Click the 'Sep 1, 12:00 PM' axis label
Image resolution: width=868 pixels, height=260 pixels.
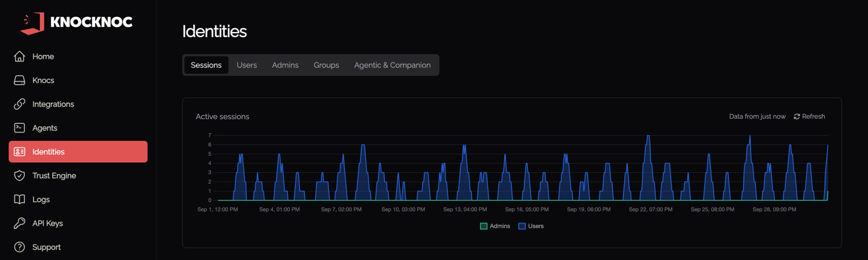point(218,209)
